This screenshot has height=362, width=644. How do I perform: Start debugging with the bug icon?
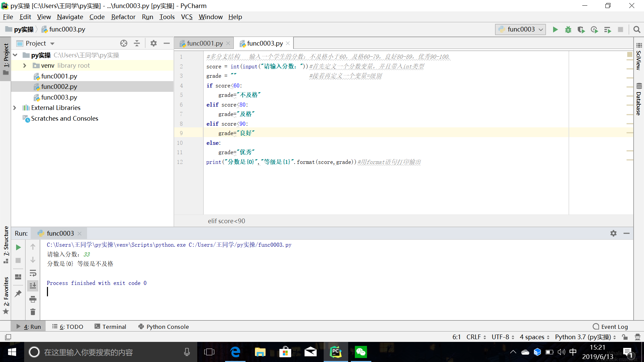click(x=568, y=29)
